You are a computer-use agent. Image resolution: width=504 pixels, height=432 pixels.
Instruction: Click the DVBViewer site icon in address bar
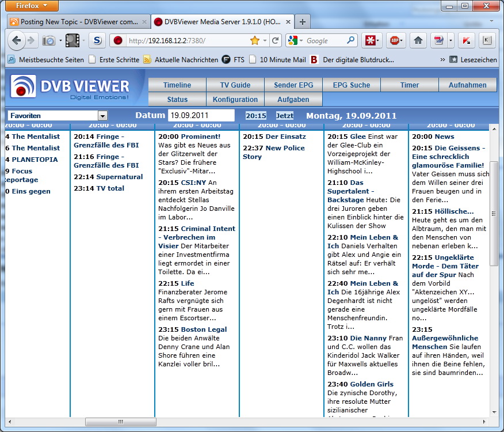118,40
